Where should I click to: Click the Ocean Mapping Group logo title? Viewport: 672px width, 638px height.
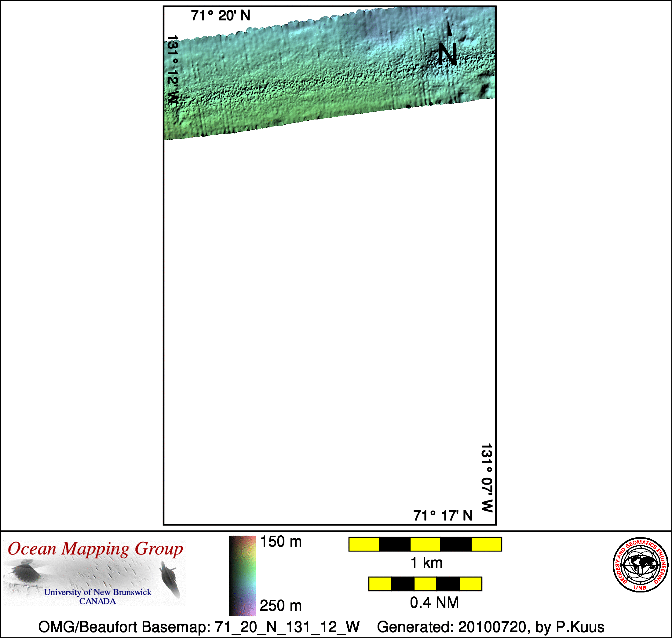[95, 548]
